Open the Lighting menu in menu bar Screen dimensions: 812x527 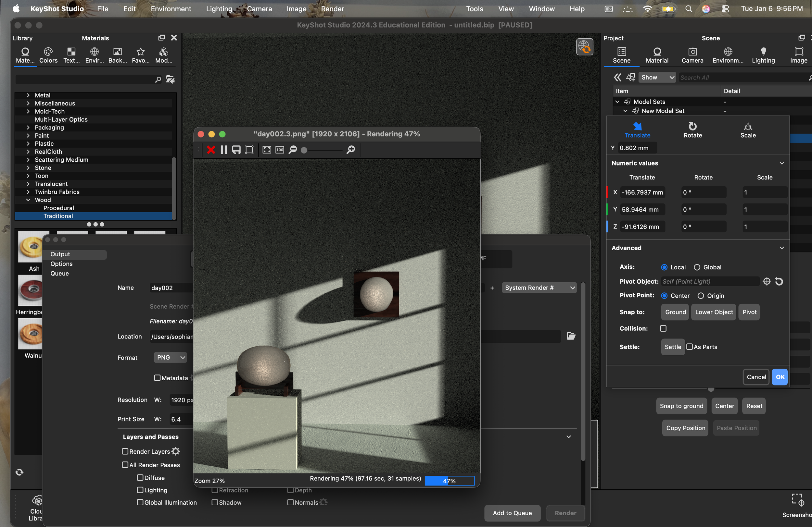coord(219,9)
